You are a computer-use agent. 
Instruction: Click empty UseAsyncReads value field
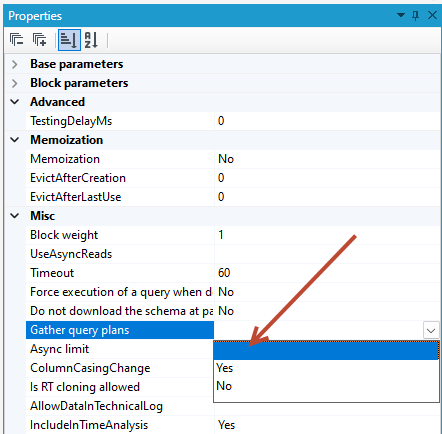click(x=327, y=254)
